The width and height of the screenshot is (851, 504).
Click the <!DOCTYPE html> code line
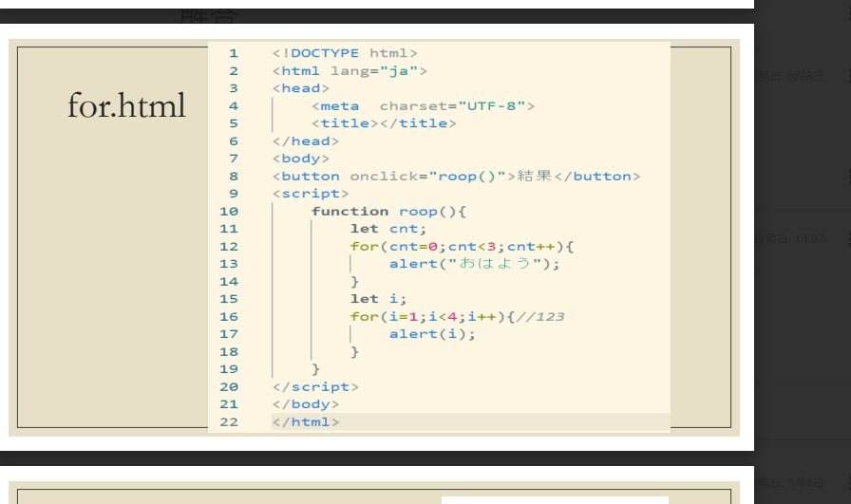click(x=345, y=53)
